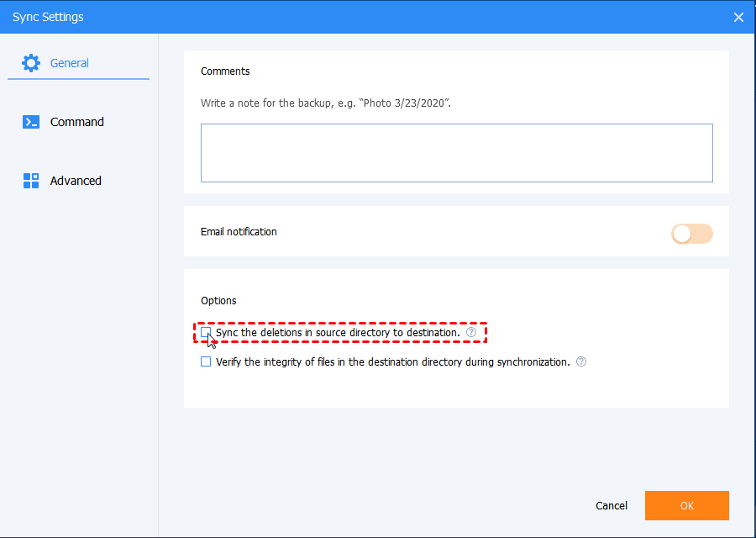Click the verify integrity option label text

tap(391, 361)
